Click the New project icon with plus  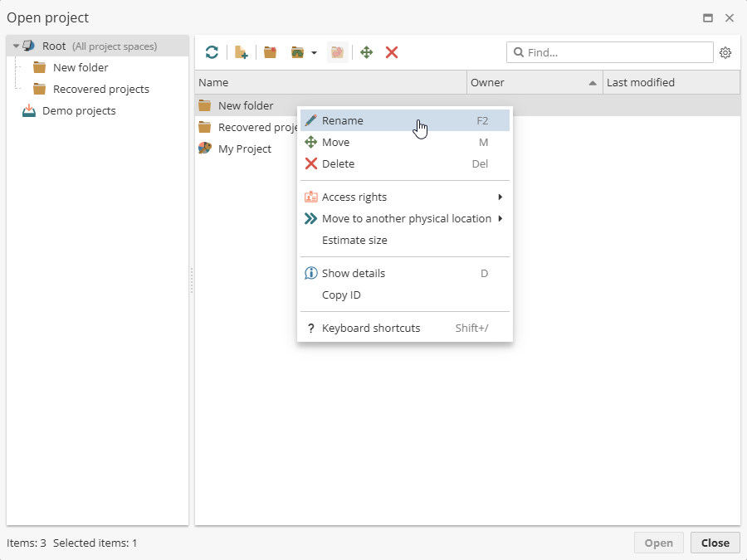point(241,52)
